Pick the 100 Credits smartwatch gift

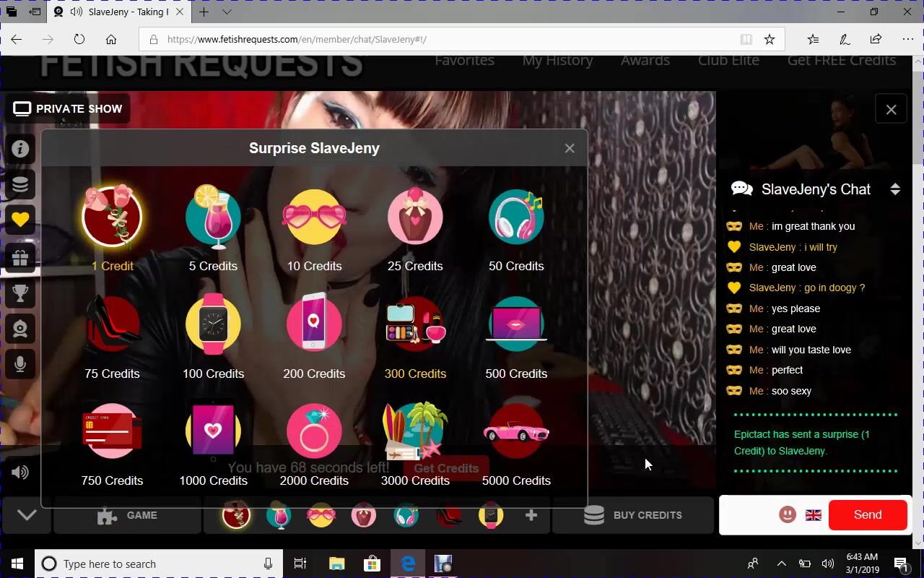tap(213, 325)
